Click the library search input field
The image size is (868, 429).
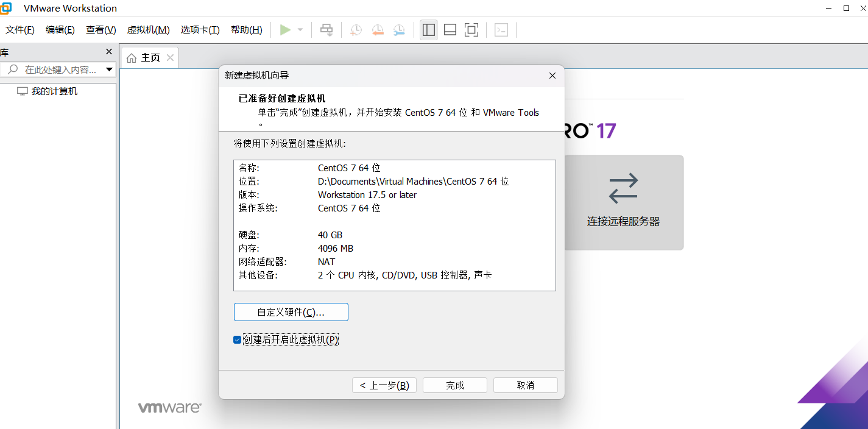point(60,70)
